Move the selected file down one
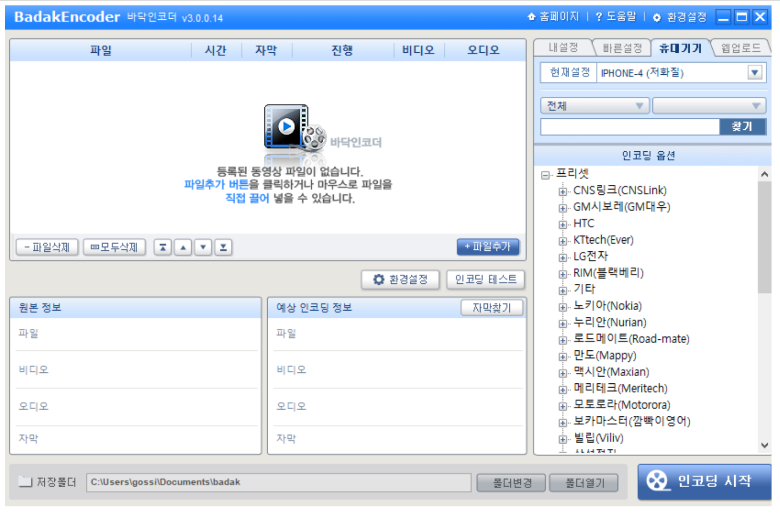 203,247
